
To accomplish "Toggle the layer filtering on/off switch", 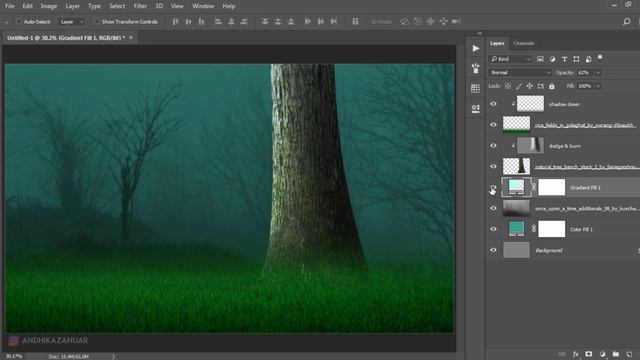I will (600, 58).
